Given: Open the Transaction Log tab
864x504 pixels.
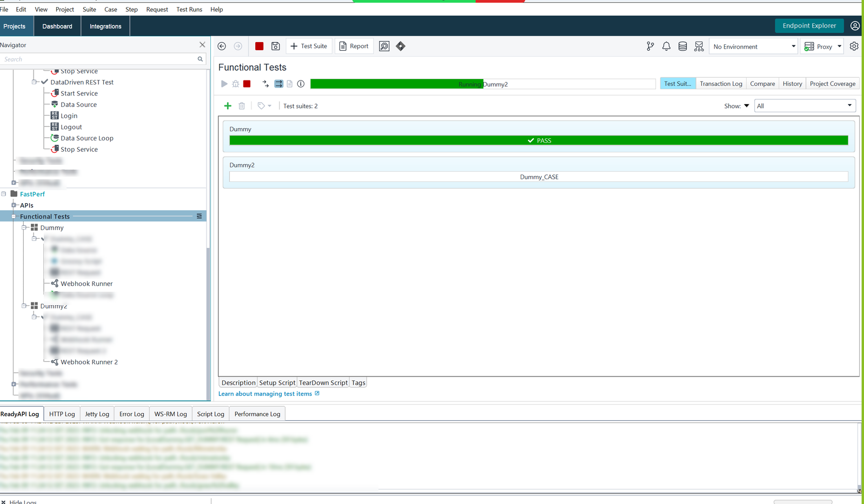Looking at the screenshot, I should pos(721,84).
